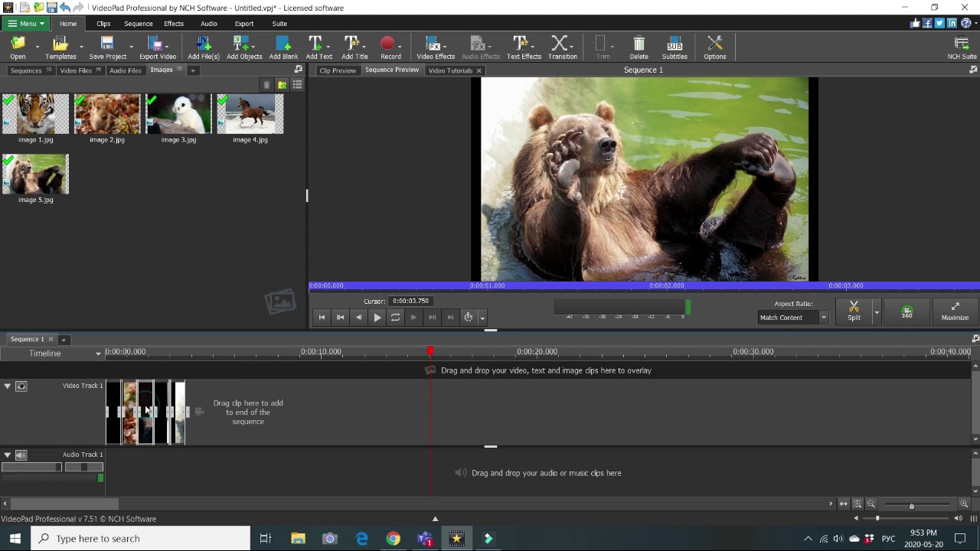Screen dimensions: 980x551
Task: Open the playback speed dropdown arrow
Action: (482, 318)
